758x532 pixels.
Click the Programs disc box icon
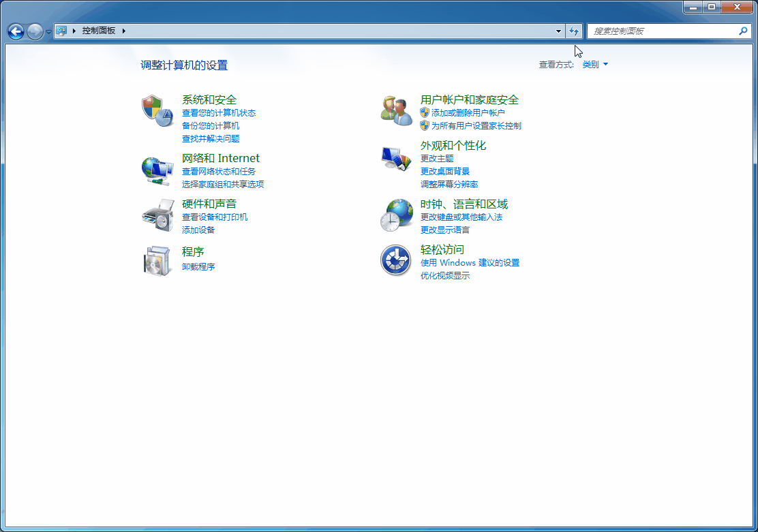pos(157,260)
